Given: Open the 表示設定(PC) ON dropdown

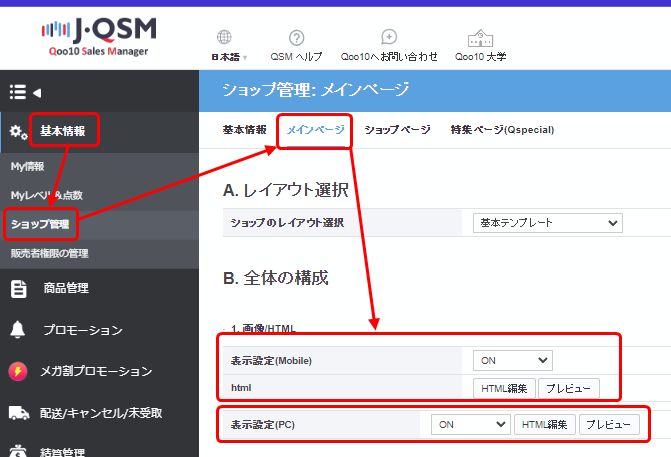Looking at the screenshot, I should [470, 424].
